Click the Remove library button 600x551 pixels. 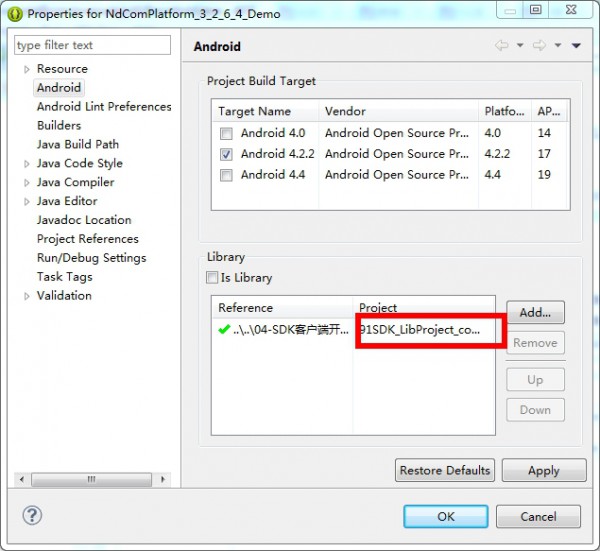(x=535, y=342)
